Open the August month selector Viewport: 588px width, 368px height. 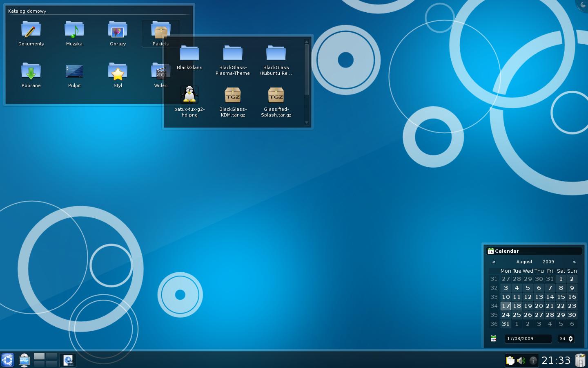(524, 262)
